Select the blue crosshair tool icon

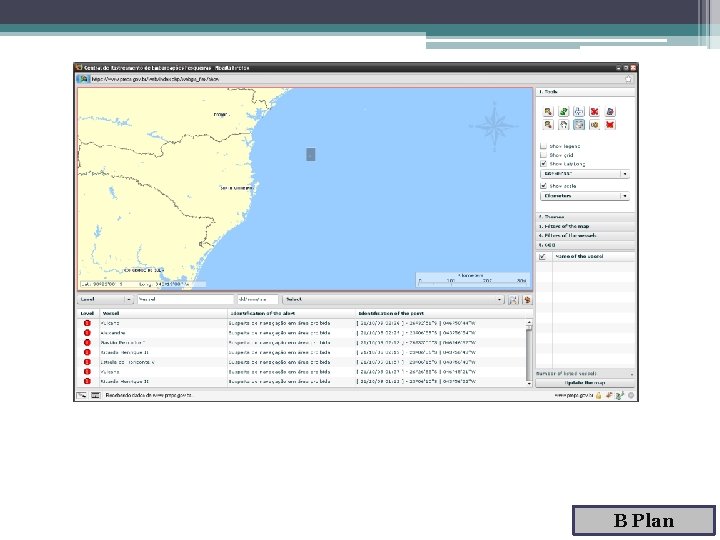point(579,112)
